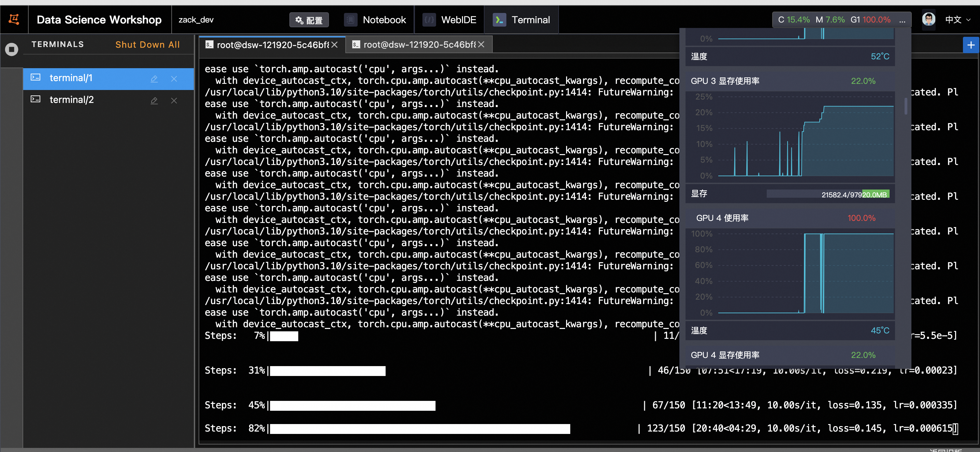
Task: Switch to the Notebook tab
Action: [x=375, y=19]
